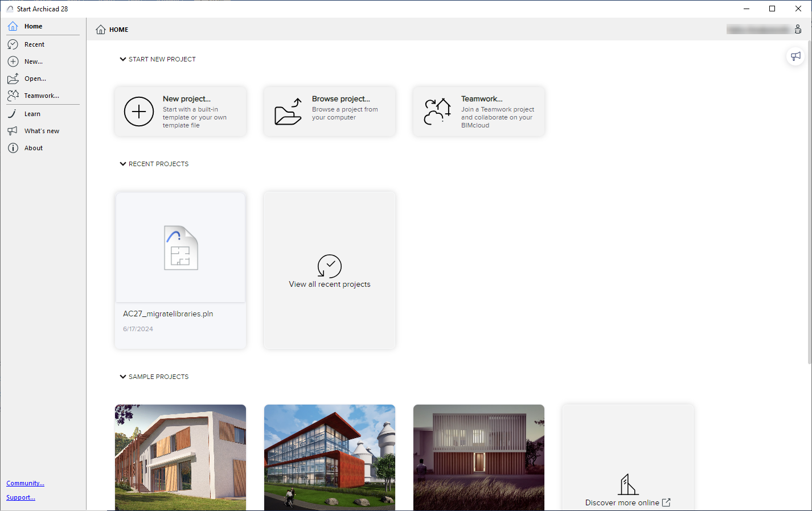This screenshot has height=511, width=812.
Task: Click the user account icon in header
Action: coord(798,29)
